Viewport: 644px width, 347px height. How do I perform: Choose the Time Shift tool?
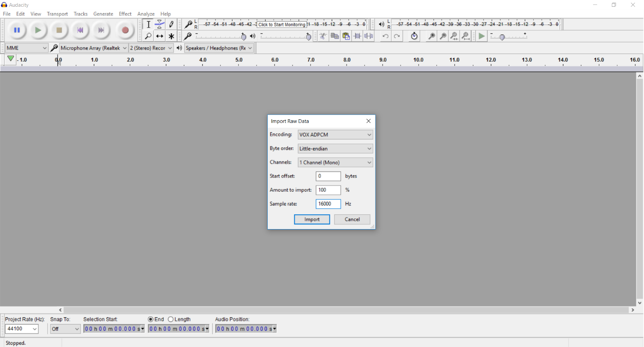[x=160, y=36]
